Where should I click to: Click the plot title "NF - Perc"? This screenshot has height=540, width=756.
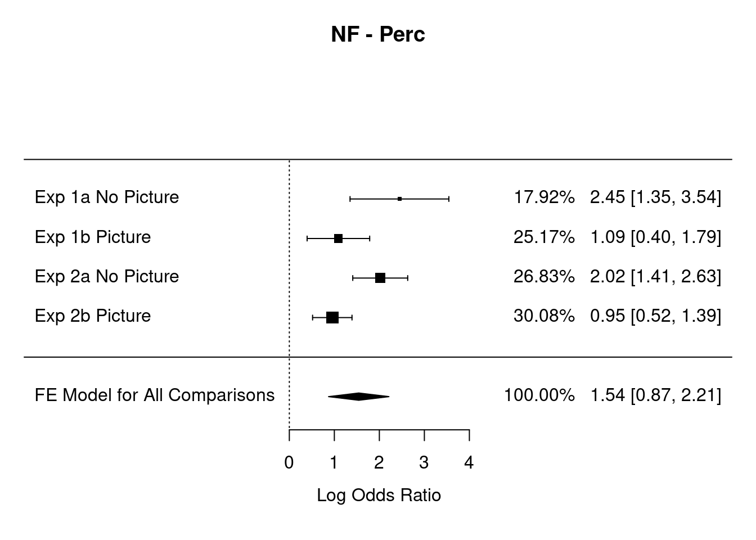377,35
